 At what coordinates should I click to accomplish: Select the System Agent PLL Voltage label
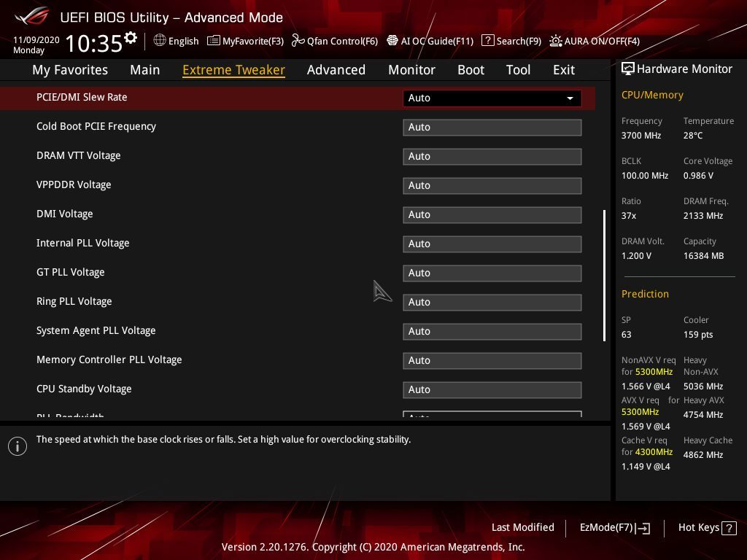click(96, 330)
